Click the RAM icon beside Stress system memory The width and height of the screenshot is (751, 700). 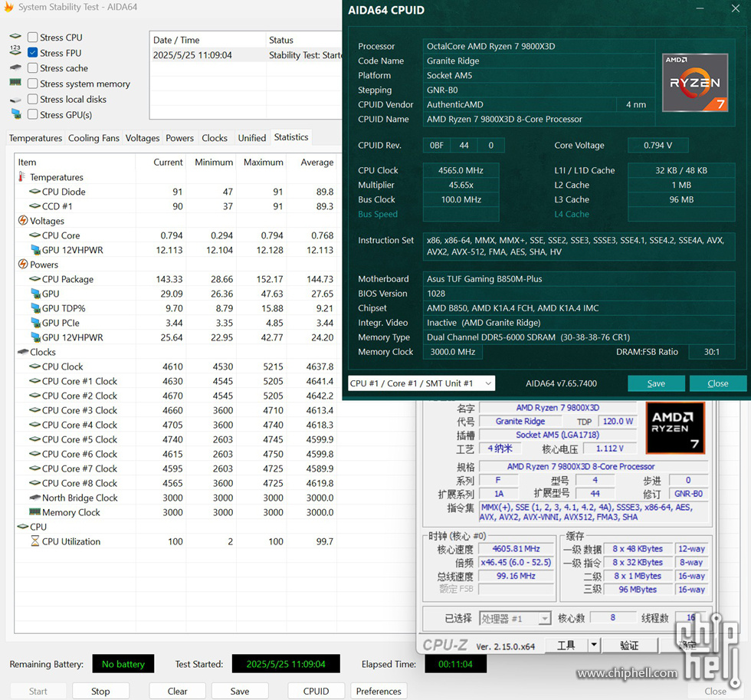point(15,82)
